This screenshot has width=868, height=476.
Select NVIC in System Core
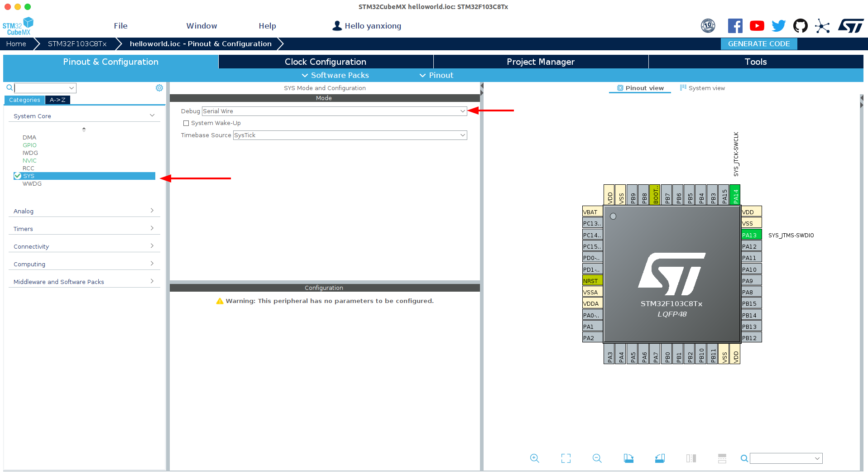[x=29, y=160]
